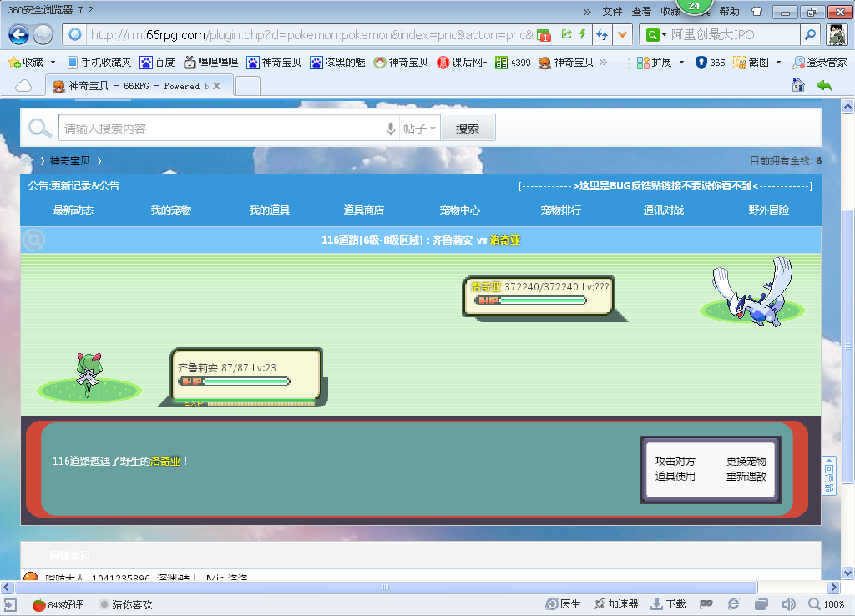Open the 帖子 search type dropdown
The height and width of the screenshot is (616, 855).
coord(419,129)
